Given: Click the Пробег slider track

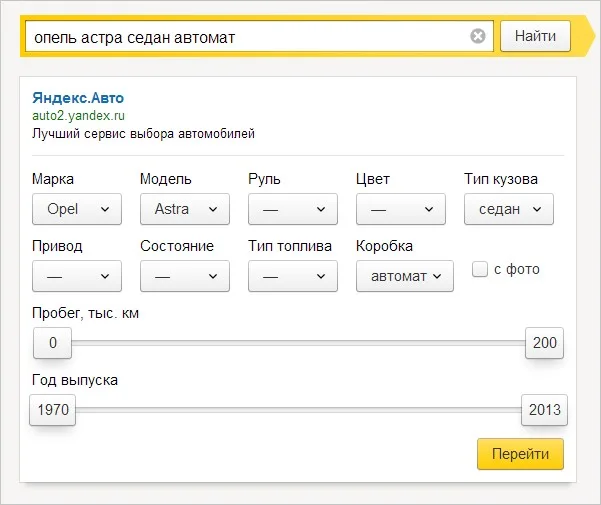Looking at the screenshot, I should click(x=298, y=343).
